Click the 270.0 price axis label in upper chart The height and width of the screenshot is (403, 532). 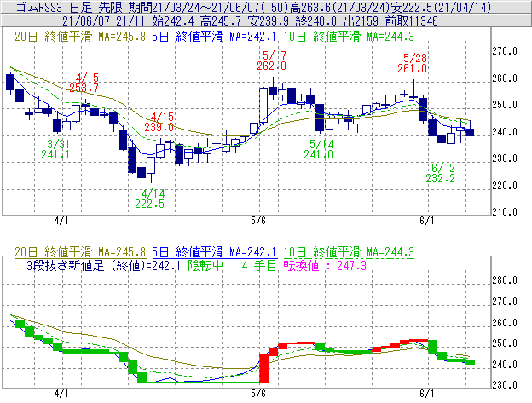coord(505,51)
